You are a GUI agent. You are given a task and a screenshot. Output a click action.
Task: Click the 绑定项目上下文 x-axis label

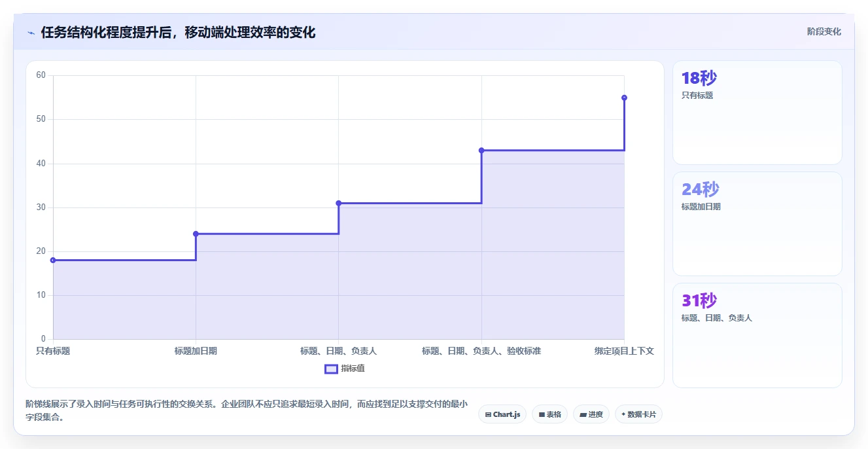624,351
